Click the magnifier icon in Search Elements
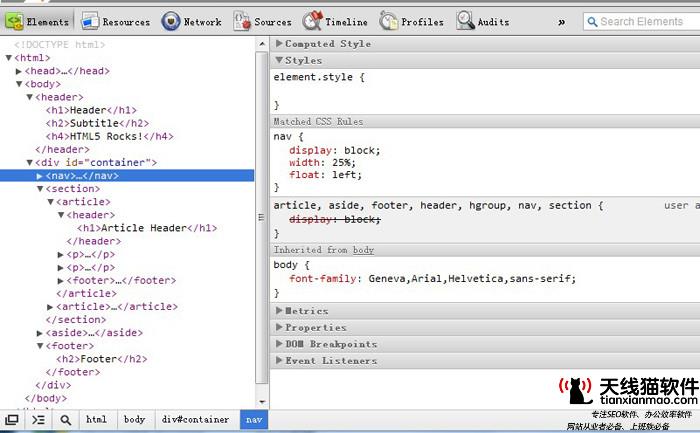This screenshot has width=700, height=433. coord(592,21)
